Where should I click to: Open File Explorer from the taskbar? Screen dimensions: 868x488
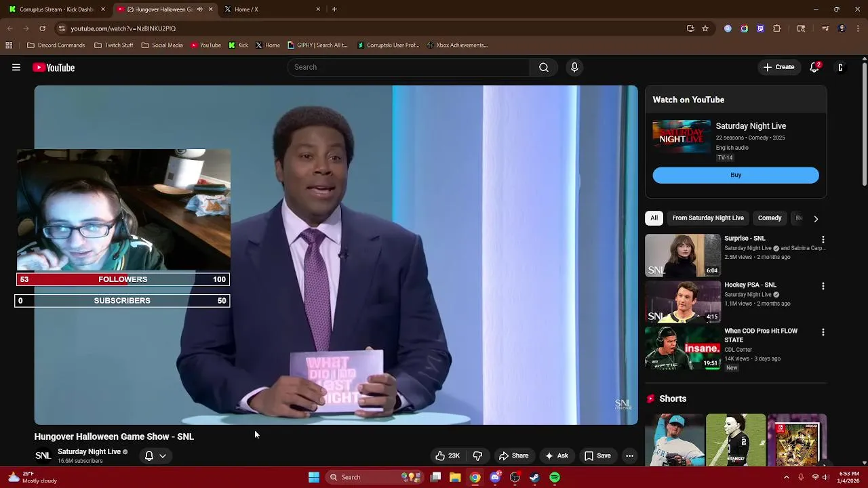(455, 477)
